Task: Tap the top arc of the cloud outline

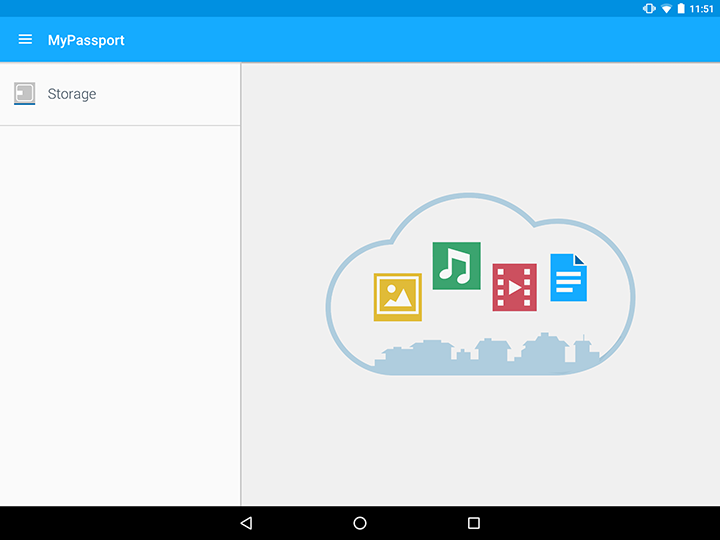Action: [x=462, y=196]
